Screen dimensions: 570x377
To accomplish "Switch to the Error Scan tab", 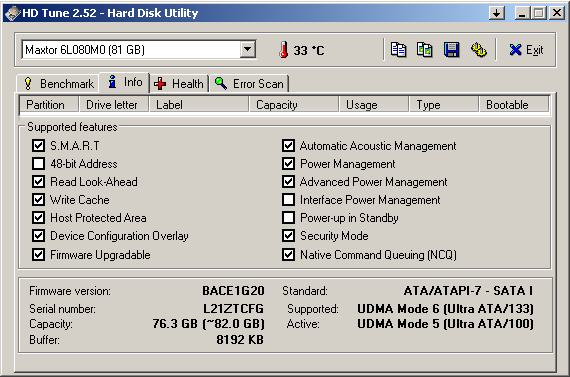I will [x=249, y=84].
